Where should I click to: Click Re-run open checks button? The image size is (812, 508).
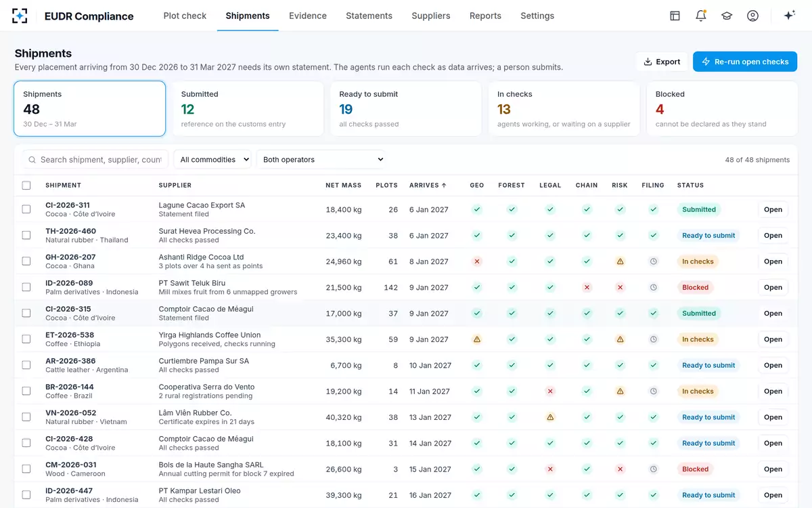point(745,62)
